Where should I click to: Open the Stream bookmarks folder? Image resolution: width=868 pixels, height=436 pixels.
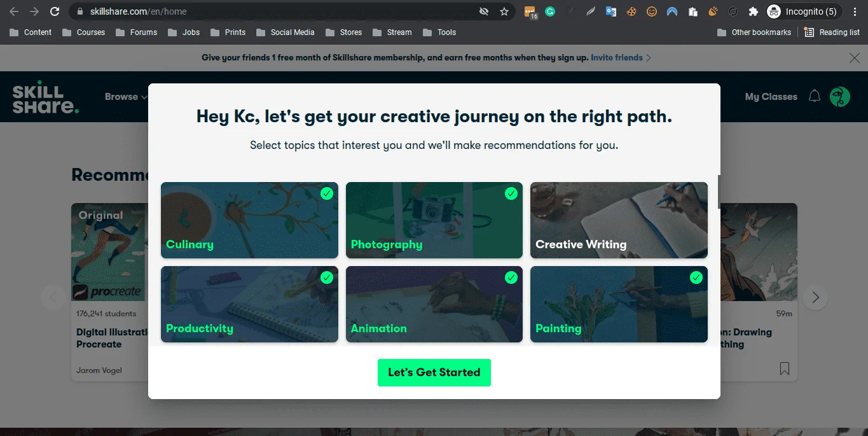point(392,32)
